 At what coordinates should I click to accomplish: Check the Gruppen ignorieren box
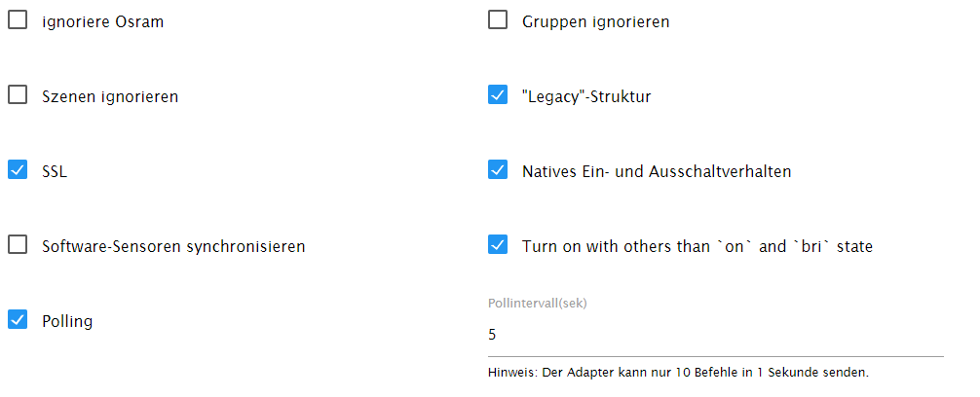pyautogui.click(x=498, y=20)
